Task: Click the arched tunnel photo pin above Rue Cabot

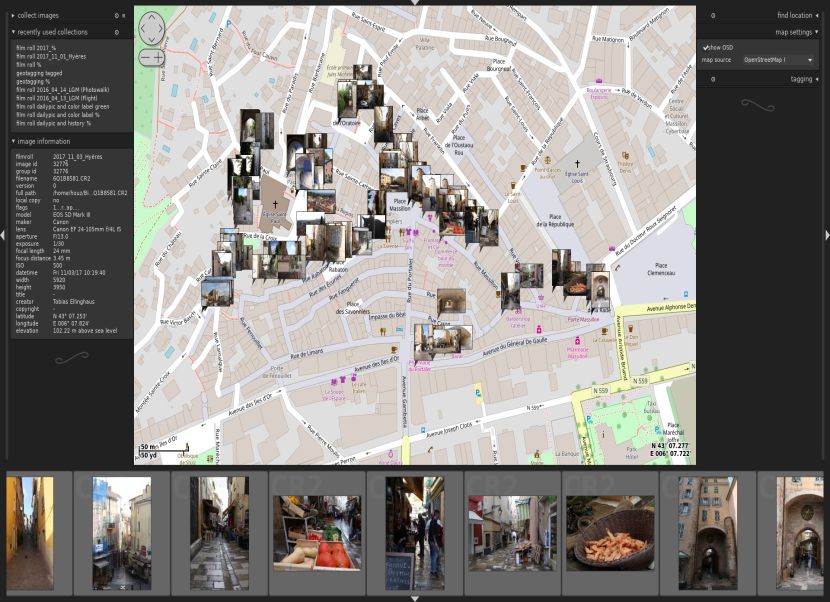Action: (x=452, y=301)
